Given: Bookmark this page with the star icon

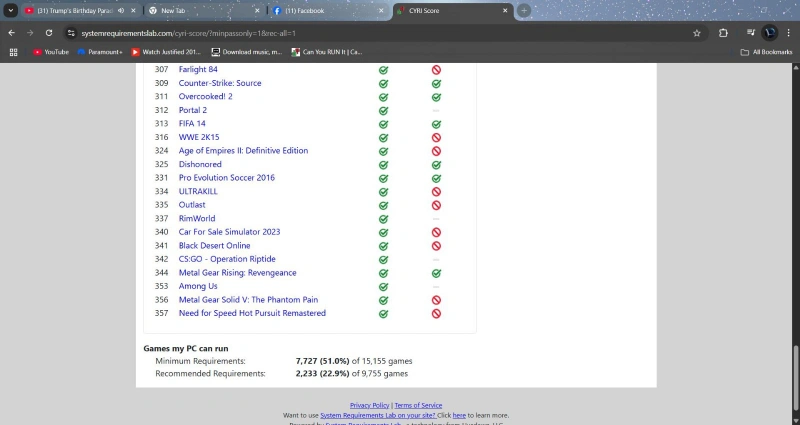Looking at the screenshot, I should point(697,33).
